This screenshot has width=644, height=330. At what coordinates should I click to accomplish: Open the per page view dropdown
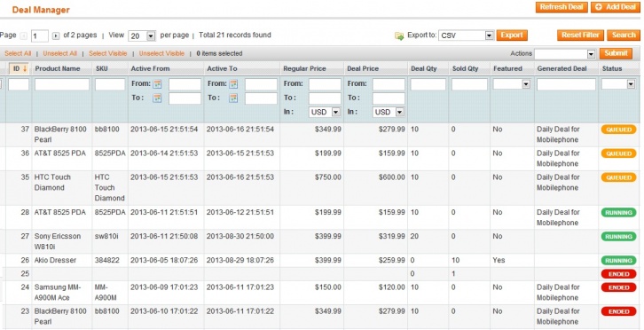coord(142,35)
